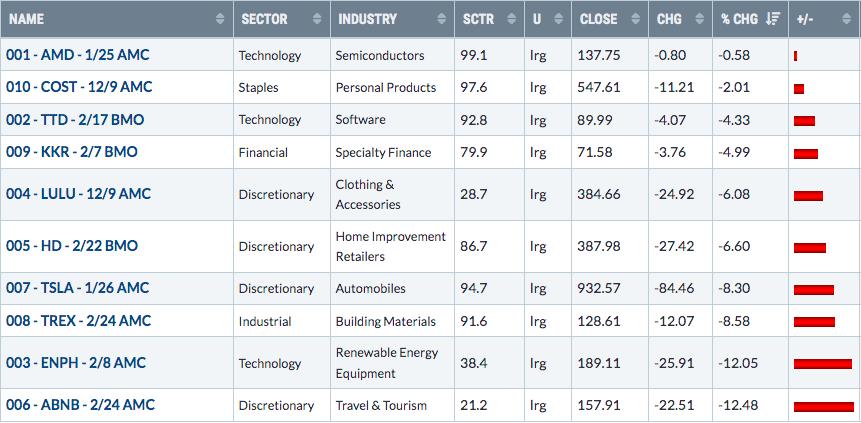Viewport: 861px width, 423px height.
Task: Open the 007 - TSLA - 1/26 AMC link
Action: [77, 288]
